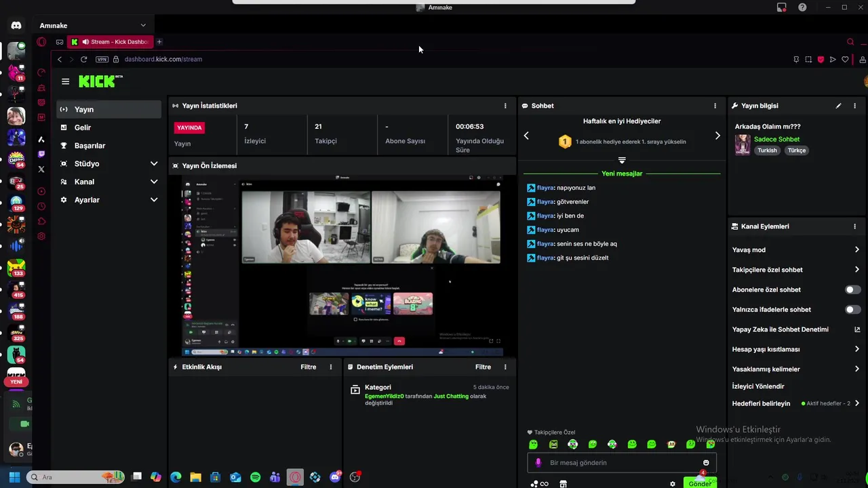Click the Türkçe tag
Viewport: 868px width, 488px height.
point(797,150)
